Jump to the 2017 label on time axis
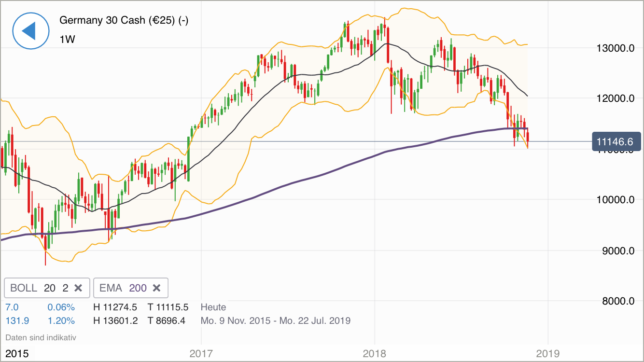 pos(201,353)
